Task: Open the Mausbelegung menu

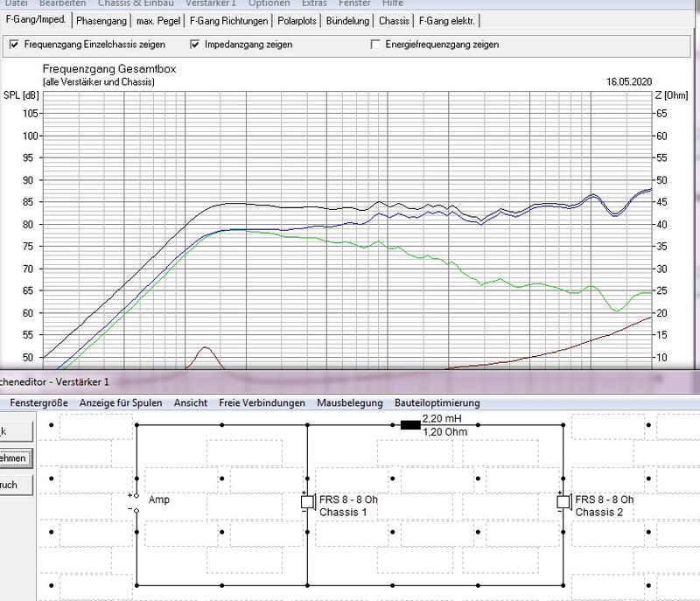Action: point(348,402)
